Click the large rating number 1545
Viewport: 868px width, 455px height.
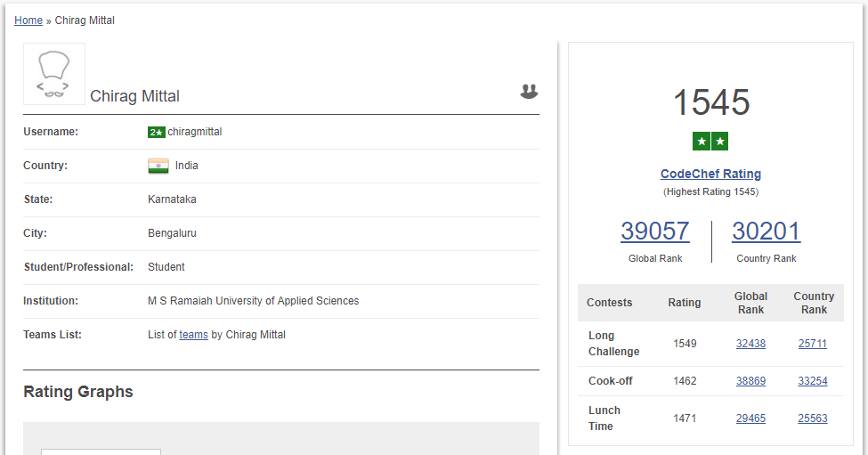tap(711, 102)
